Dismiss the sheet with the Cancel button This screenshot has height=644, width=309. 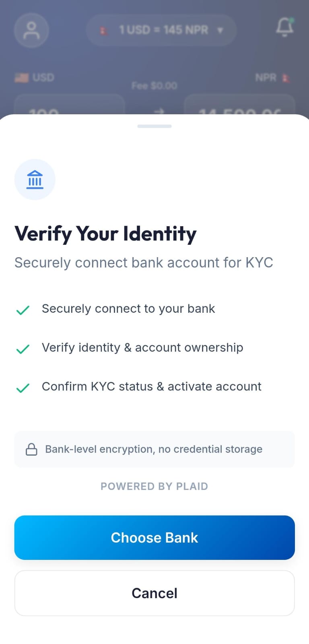pos(154,593)
